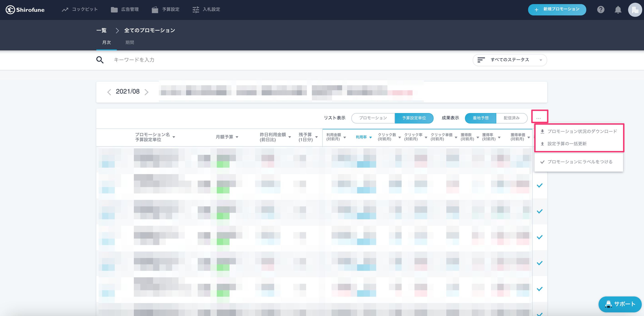Open the account avatar menu
644x316 pixels.
(x=635, y=10)
